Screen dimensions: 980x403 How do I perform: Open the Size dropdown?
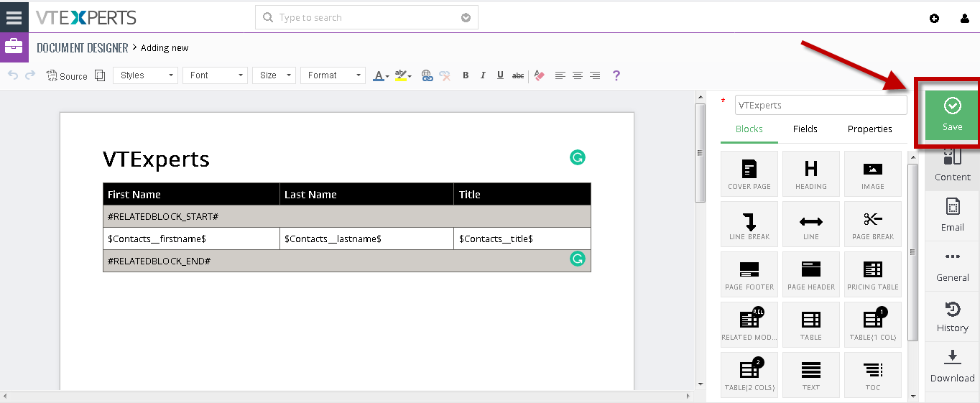pyautogui.click(x=274, y=75)
